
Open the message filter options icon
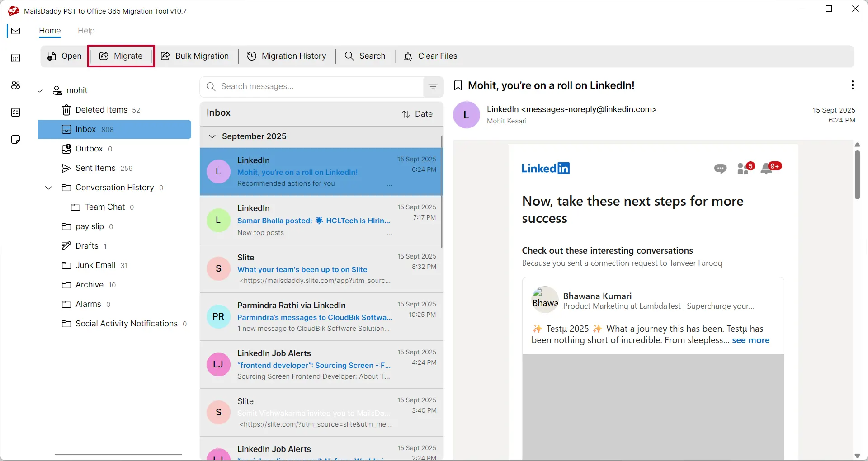[433, 86]
